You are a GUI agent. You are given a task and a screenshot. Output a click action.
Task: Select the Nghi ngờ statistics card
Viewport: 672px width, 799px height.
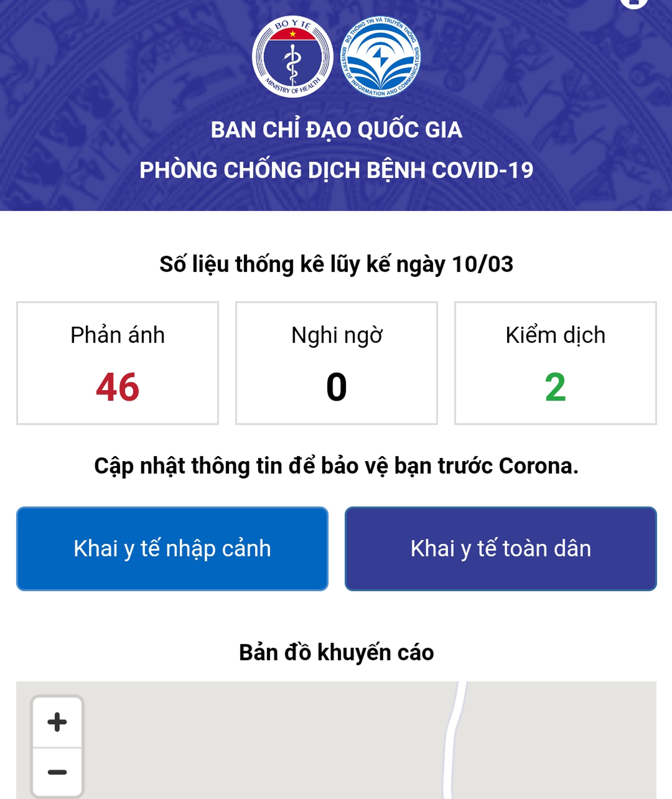pos(336,363)
